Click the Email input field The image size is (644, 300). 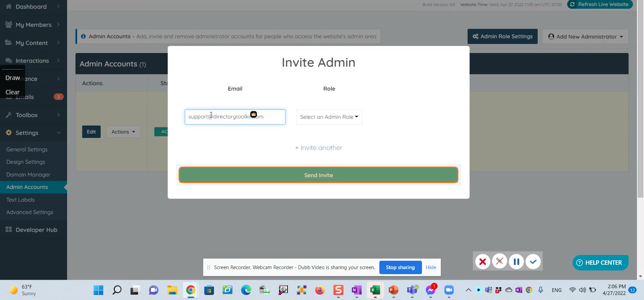click(235, 117)
